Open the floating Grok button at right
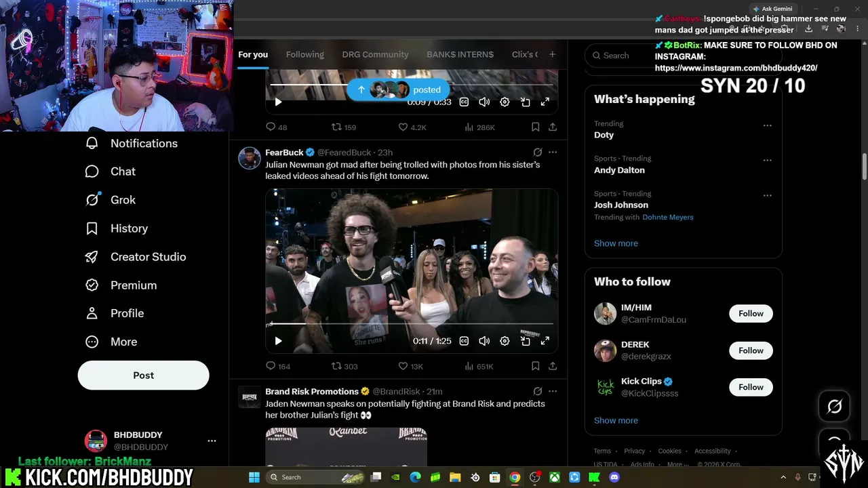This screenshot has width=868, height=488. point(835,406)
